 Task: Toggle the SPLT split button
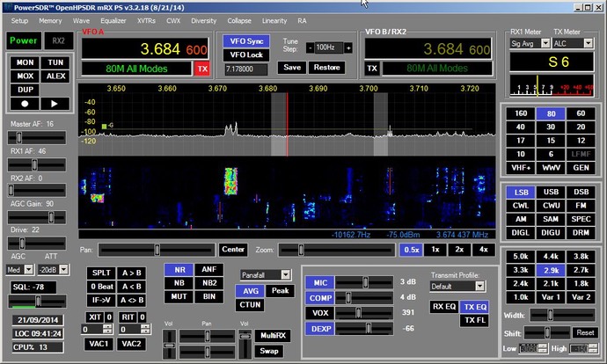[x=101, y=273]
